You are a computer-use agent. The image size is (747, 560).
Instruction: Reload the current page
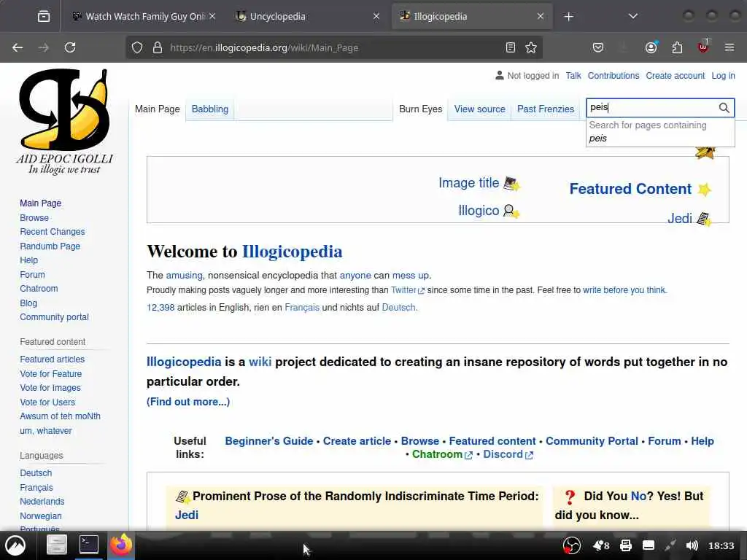pos(70,47)
